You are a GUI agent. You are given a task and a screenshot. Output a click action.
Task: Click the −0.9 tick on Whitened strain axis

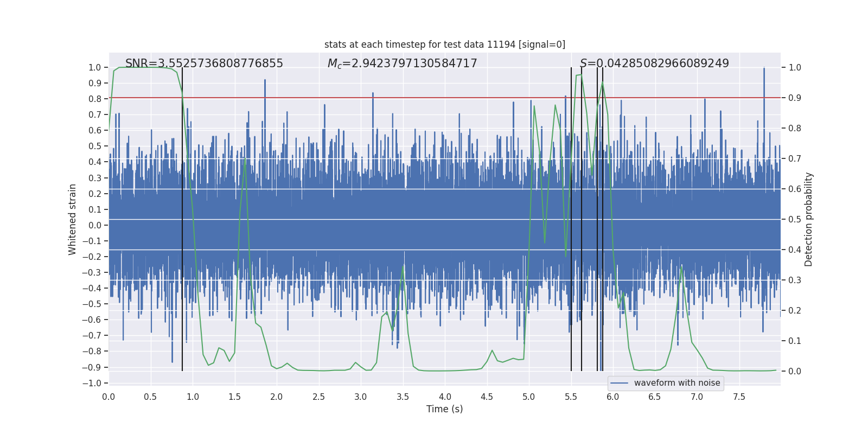91,367
